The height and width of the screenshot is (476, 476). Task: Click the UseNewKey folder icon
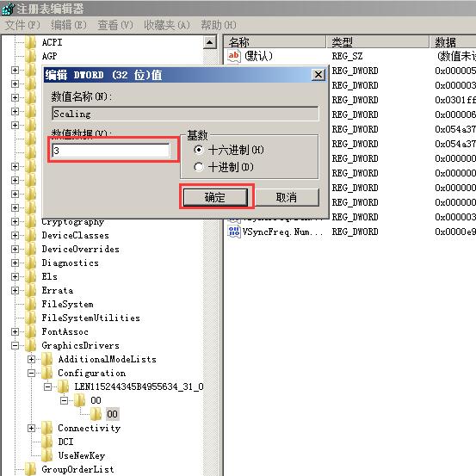point(46,455)
